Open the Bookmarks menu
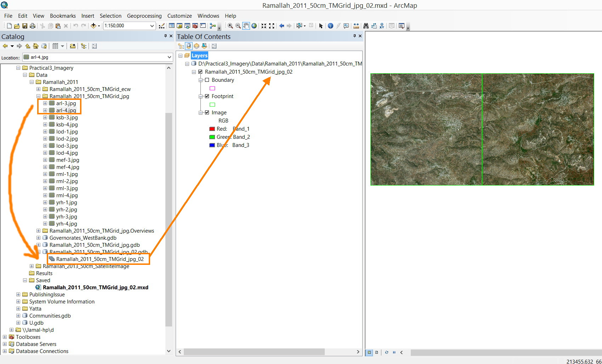Image resolution: width=602 pixels, height=364 pixels. [63, 16]
